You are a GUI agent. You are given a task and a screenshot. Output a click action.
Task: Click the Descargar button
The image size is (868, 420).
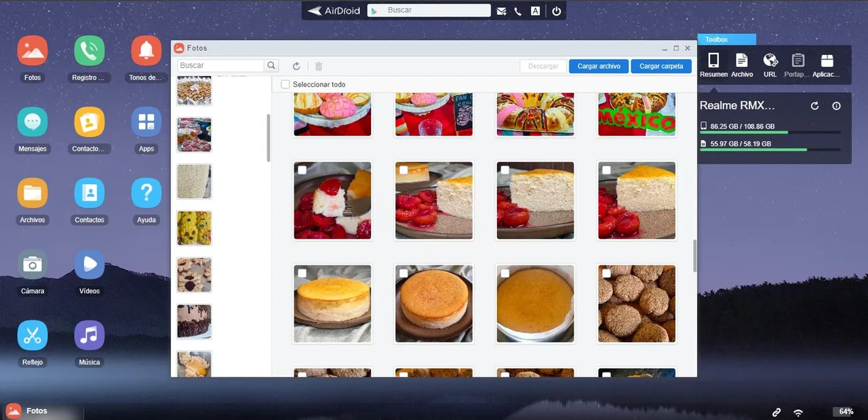pyautogui.click(x=543, y=66)
